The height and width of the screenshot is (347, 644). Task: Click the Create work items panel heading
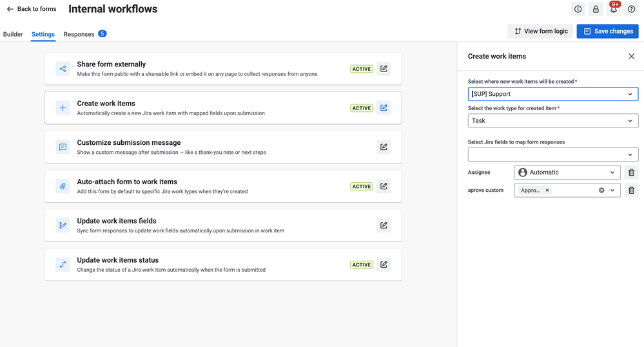[497, 56]
